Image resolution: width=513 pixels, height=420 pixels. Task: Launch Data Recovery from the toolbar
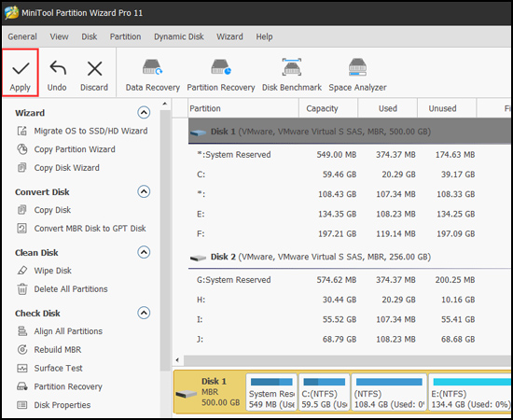152,75
